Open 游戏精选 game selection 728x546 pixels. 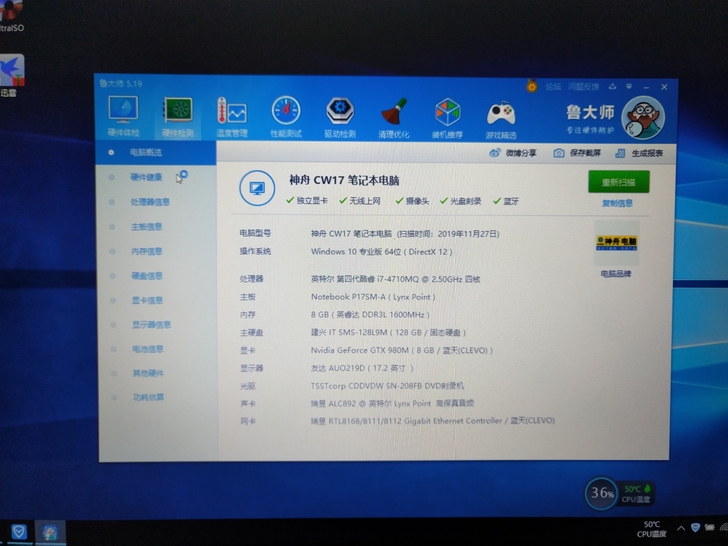[x=501, y=119]
